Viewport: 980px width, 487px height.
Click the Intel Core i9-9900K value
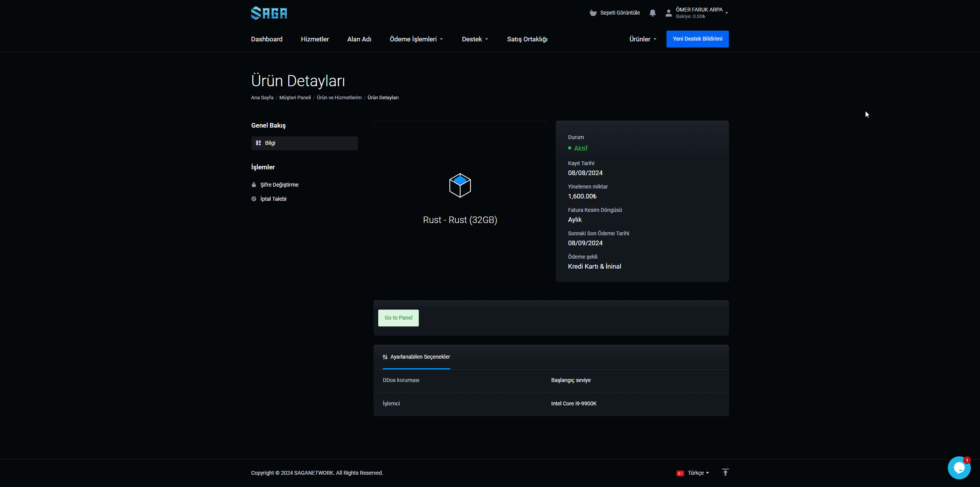pos(574,403)
